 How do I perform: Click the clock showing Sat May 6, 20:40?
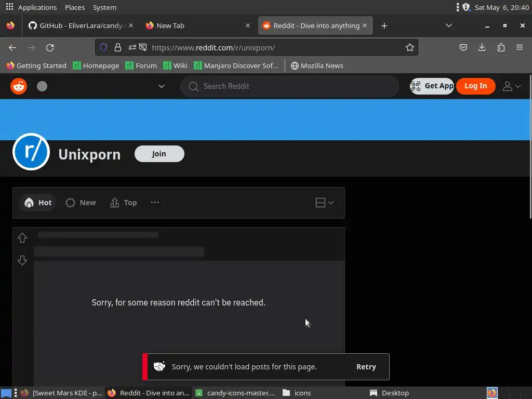coord(501,7)
